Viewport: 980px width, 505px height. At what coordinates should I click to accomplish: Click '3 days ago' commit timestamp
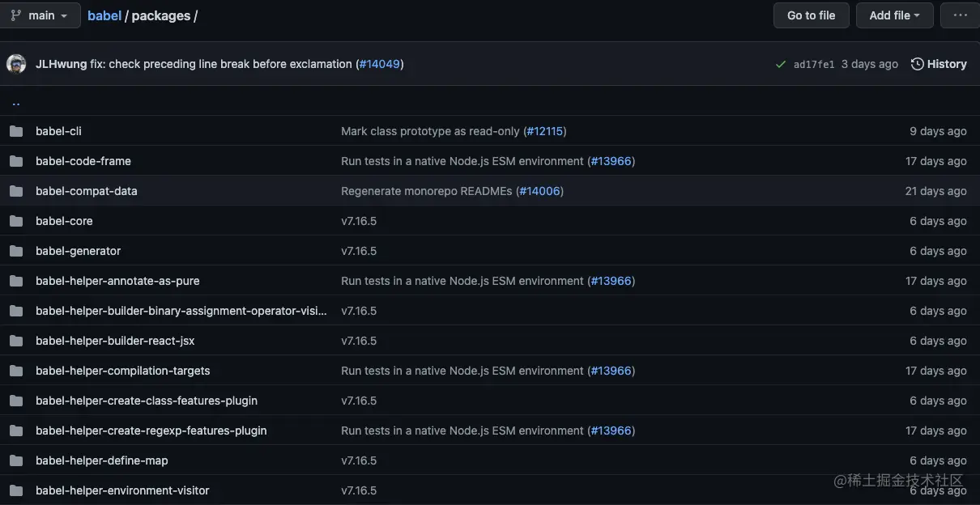[870, 64]
